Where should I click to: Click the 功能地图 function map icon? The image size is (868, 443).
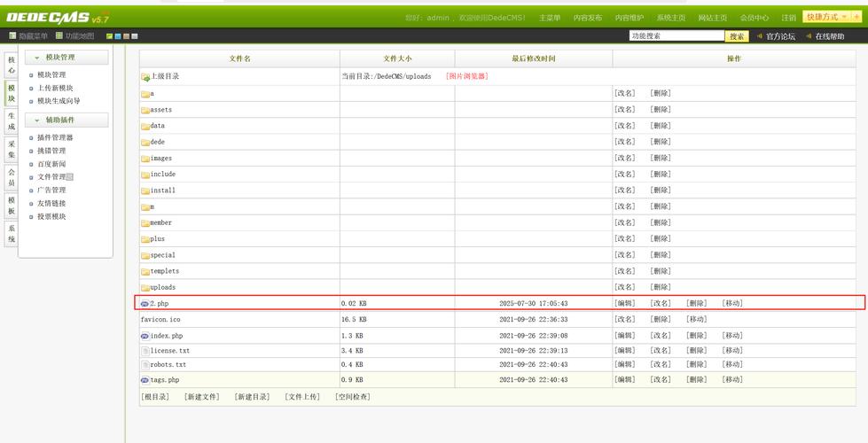(x=59, y=36)
